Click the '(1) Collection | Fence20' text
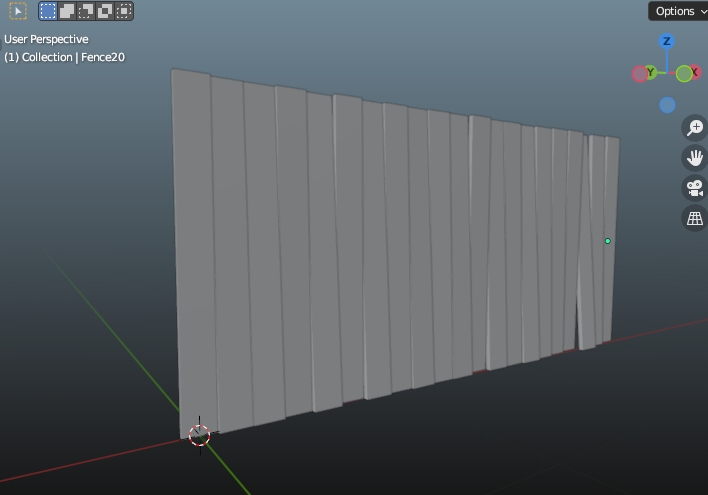The image size is (708, 495). [64, 57]
